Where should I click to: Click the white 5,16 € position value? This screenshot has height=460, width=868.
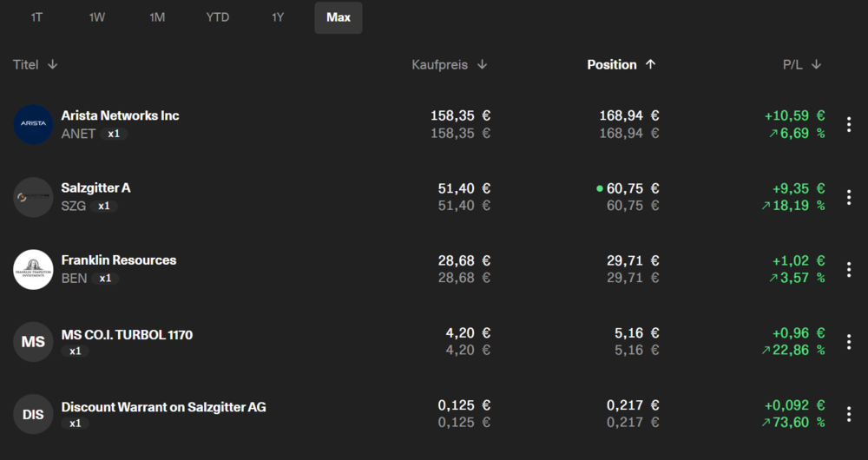coord(637,332)
